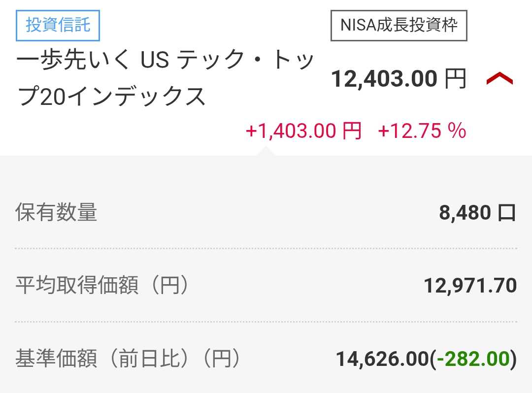Select the 保有数量 row label

click(56, 212)
